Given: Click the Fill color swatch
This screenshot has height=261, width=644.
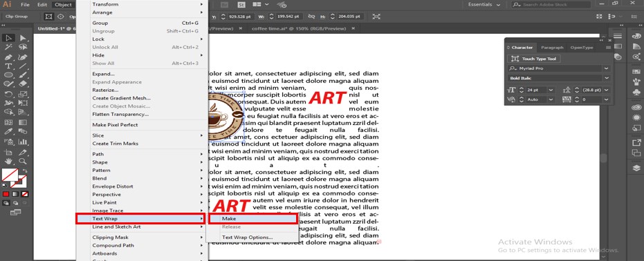Looking at the screenshot, I should coord(10,175).
